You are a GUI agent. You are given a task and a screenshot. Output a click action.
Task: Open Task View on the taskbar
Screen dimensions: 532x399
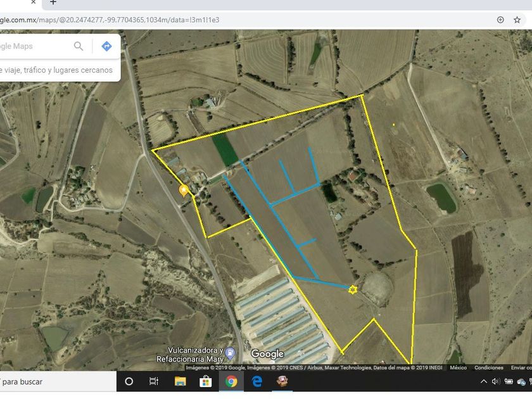[154, 381]
